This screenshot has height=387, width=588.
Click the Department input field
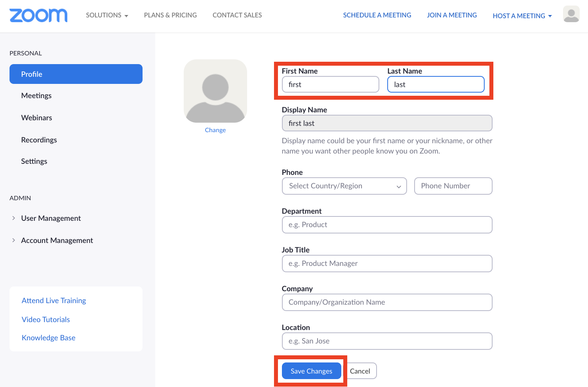click(387, 225)
